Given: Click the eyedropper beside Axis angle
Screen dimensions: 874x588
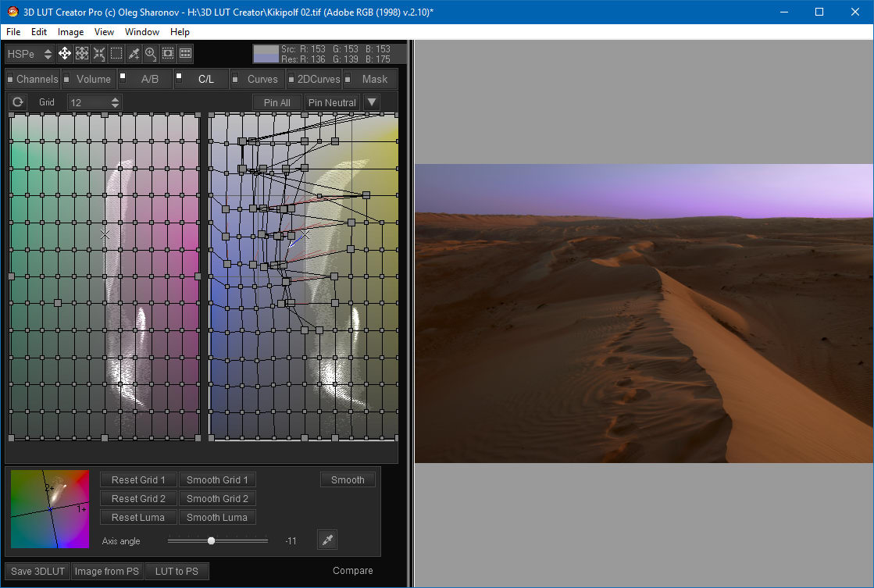Looking at the screenshot, I should 327,540.
